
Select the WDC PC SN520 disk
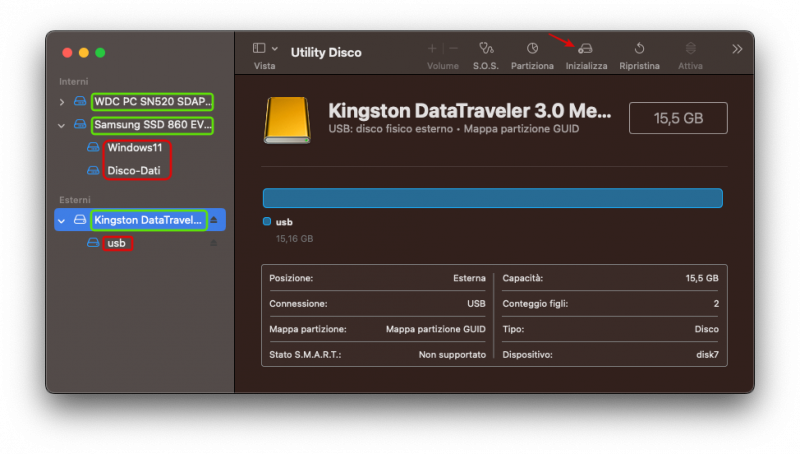click(x=152, y=102)
